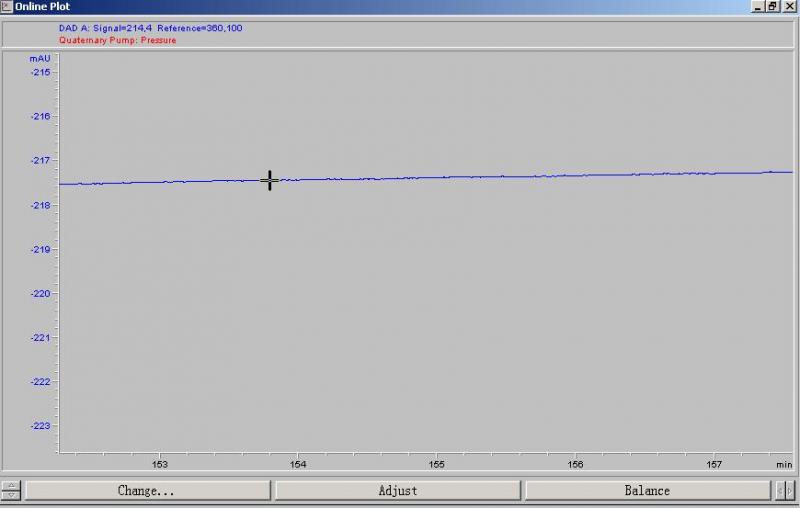The width and height of the screenshot is (800, 508).
Task: Click the Change... button
Action: click(147, 491)
